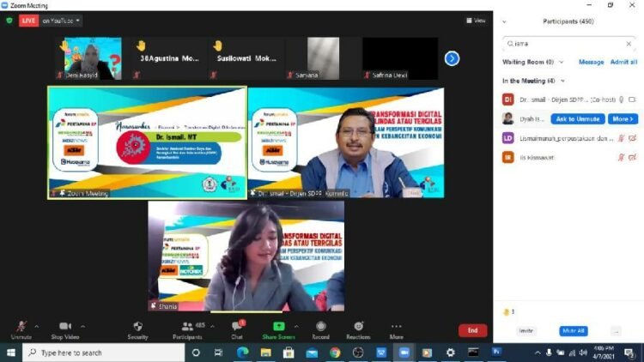The image size is (644, 362).
Task: Click the green encryption shield icon
Action: click(9, 21)
